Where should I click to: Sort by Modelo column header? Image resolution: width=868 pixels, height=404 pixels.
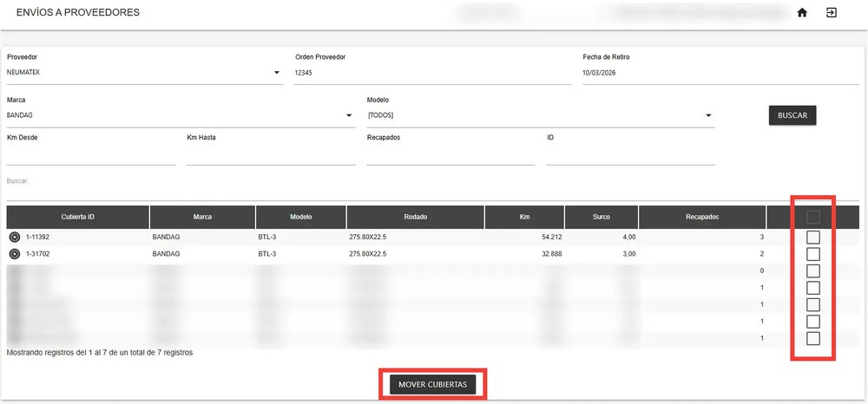pos(301,218)
